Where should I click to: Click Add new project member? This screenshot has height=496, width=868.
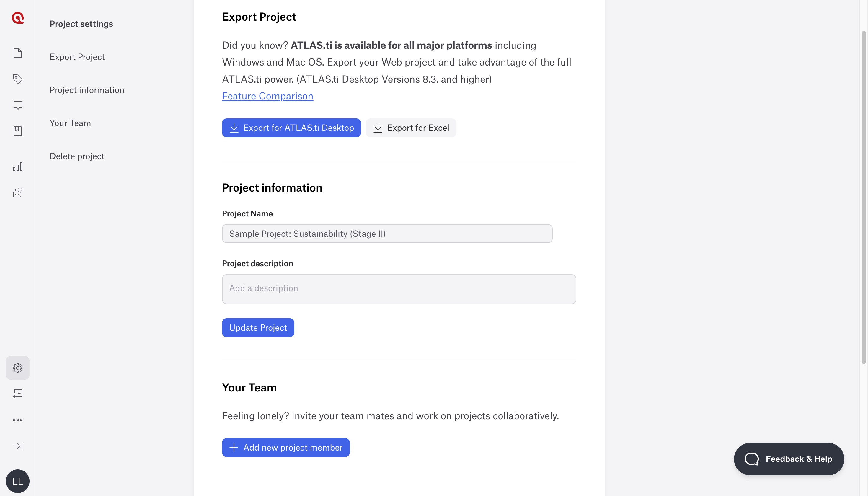point(286,447)
